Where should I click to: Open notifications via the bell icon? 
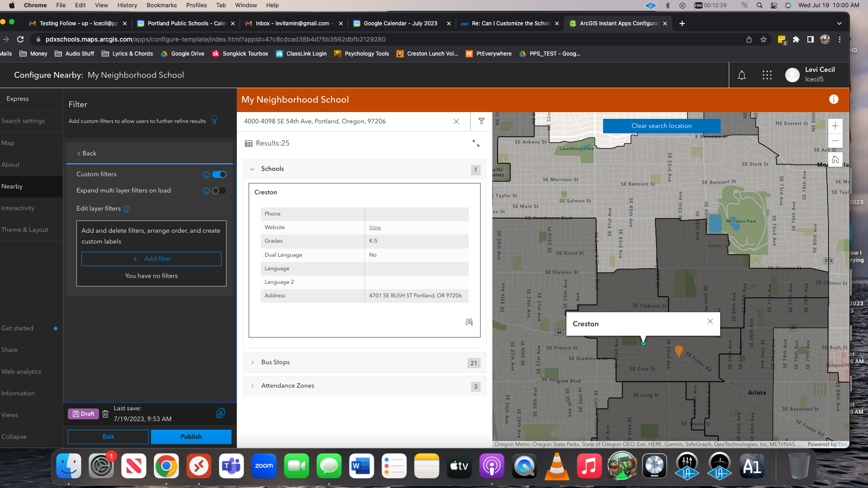pyautogui.click(x=742, y=75)
